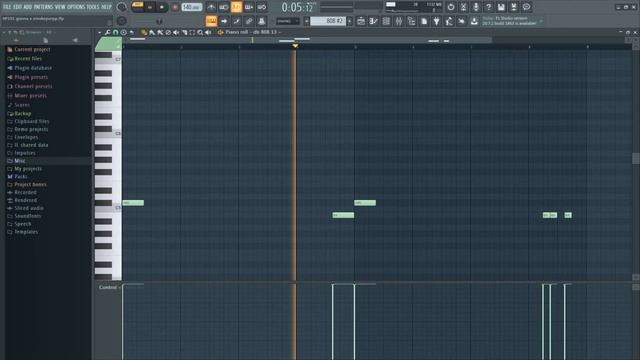640x360 pixels.
Task: Open the '808 #2' pattern selector
Action: pyautogui.click(x=328, y=21)
